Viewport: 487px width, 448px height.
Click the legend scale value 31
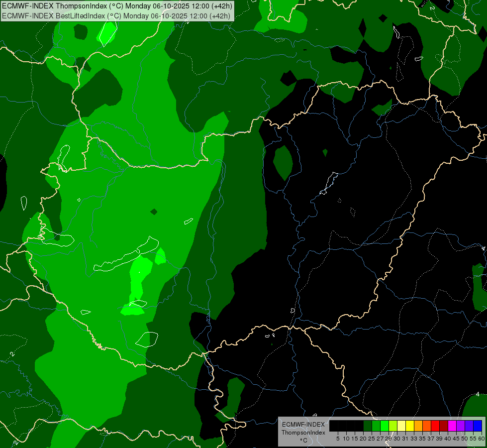pos(406,439)
